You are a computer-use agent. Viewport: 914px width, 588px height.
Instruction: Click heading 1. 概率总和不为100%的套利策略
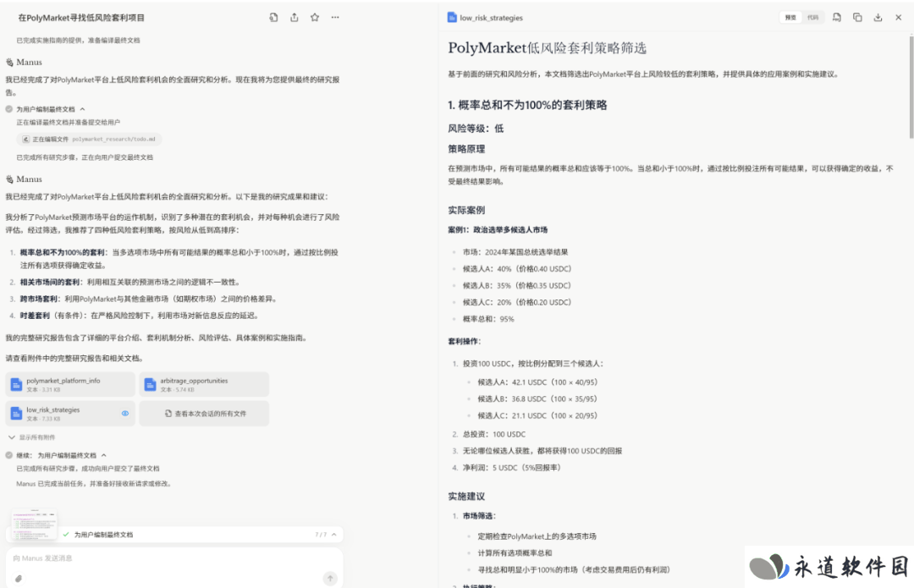pyautogui.click(x=527, y=105)
